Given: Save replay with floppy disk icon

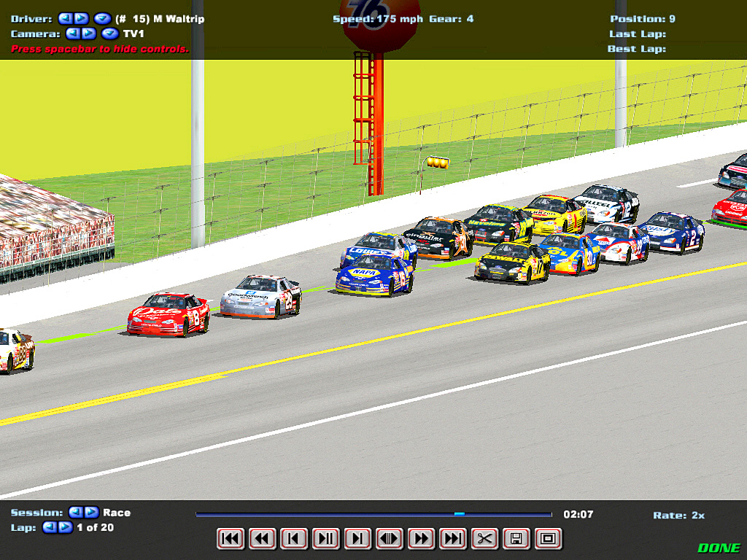Looking at the screenshot, I should click(516, 539).
